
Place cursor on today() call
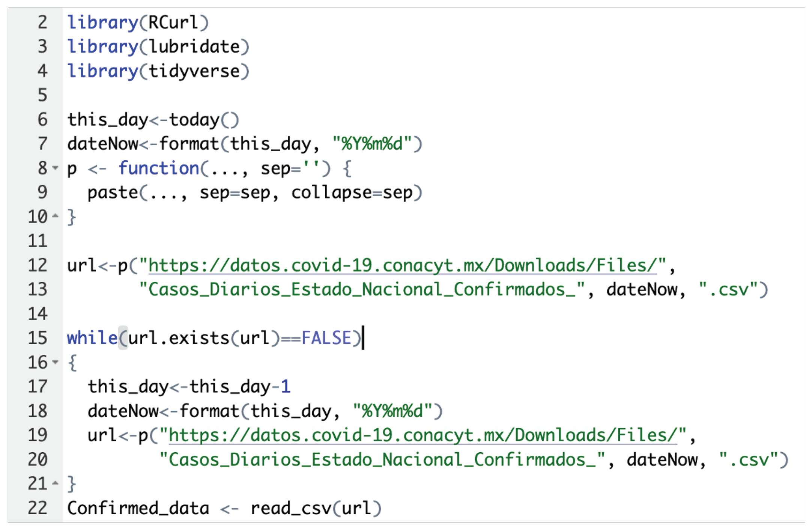click(203, 120)
